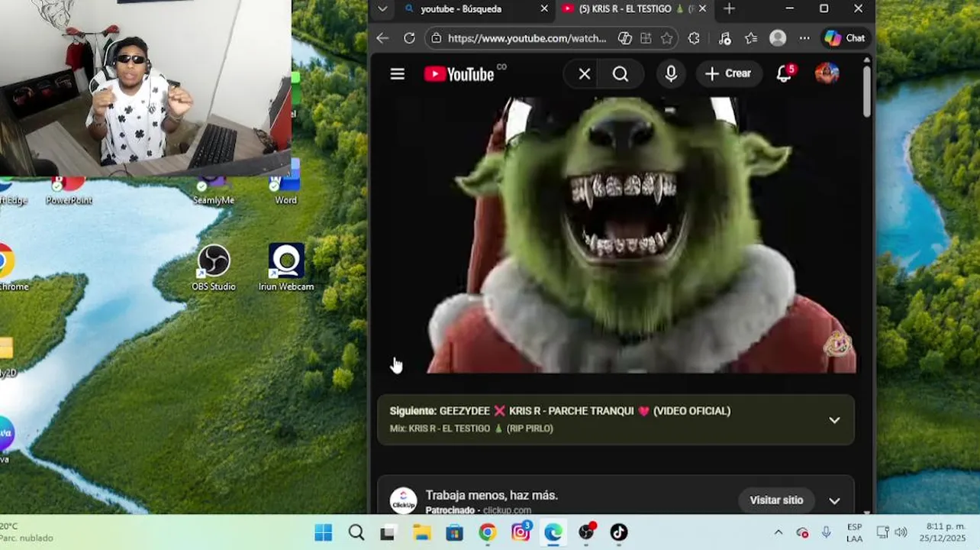Open Microsoft Store from the taskbar

click(454, 532)
